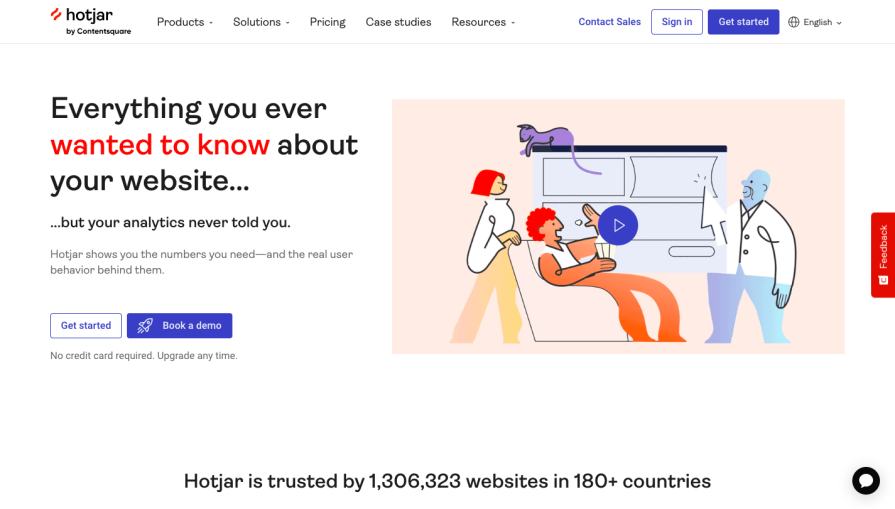Expand the Products menu
The width and height of the screenshot is (895, 509).
(x=185, y=22)
